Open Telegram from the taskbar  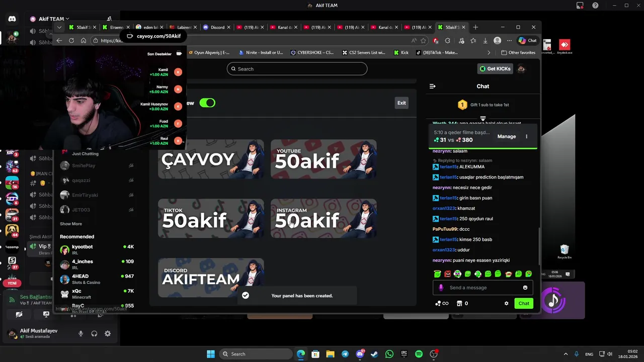345,354
